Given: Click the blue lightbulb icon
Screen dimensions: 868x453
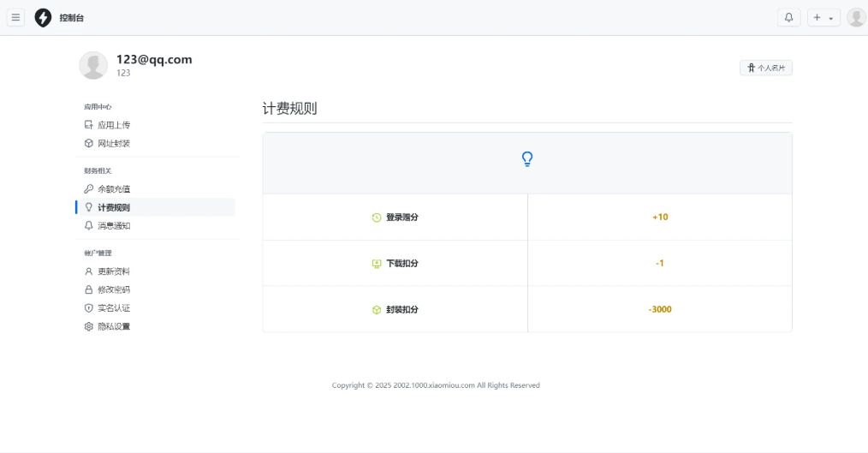Looking at the screenshot, I should (527, 159).
